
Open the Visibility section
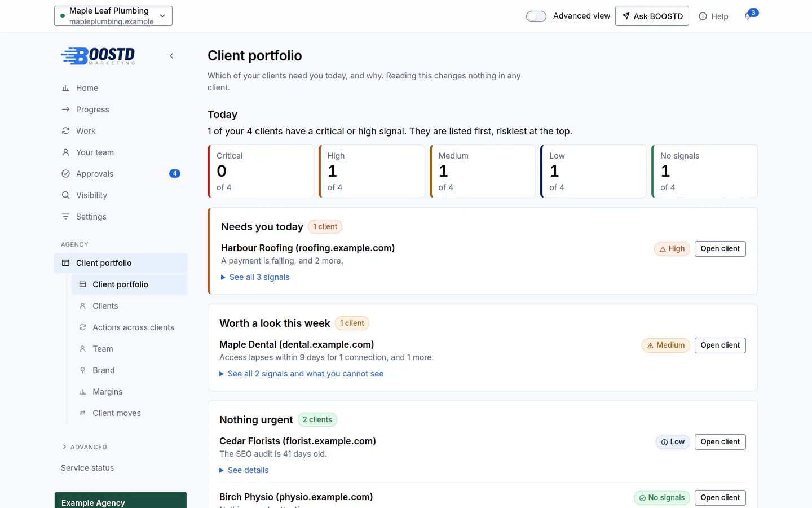point(121,195)
